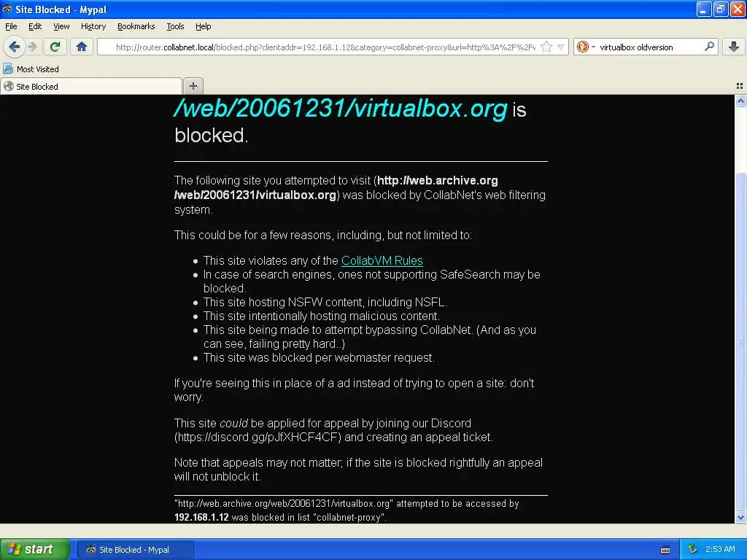Close the Mypal window

click(738, 9)
